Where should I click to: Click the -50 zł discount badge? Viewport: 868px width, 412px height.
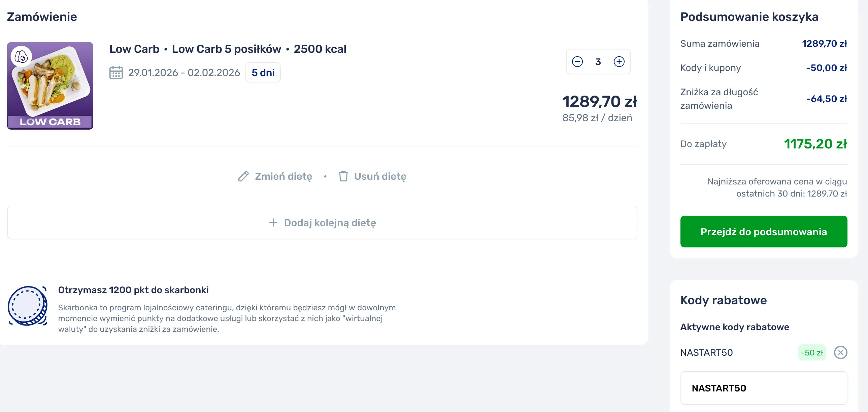[x=812, y=352]
